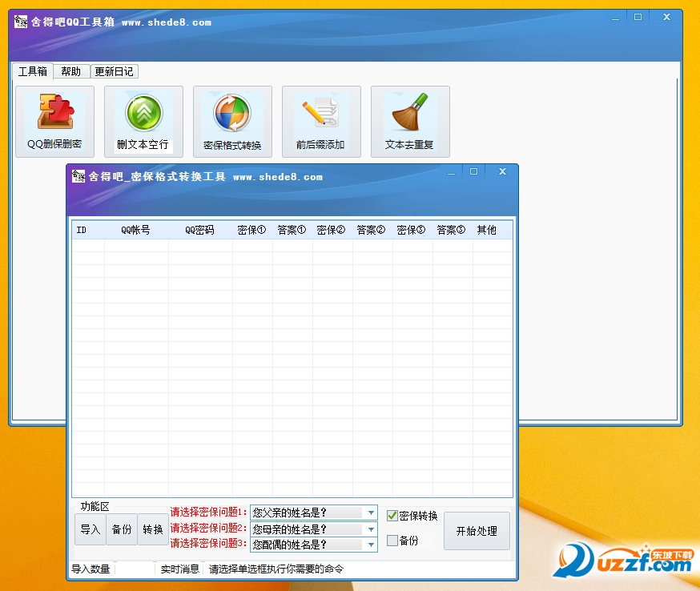This screenshot has width=700, height=591.
Task: Open the 帮助 tab
Action: [x=71, y=71]
